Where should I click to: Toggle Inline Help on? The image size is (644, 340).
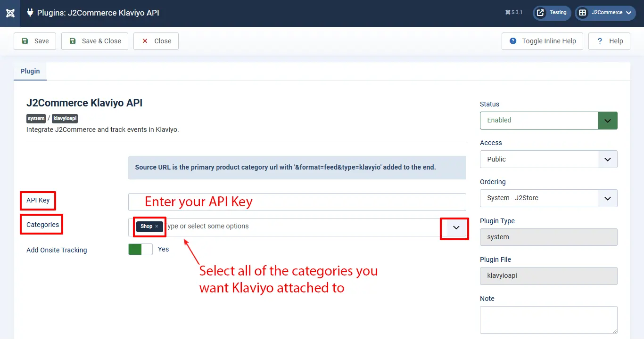pos(542,41)
